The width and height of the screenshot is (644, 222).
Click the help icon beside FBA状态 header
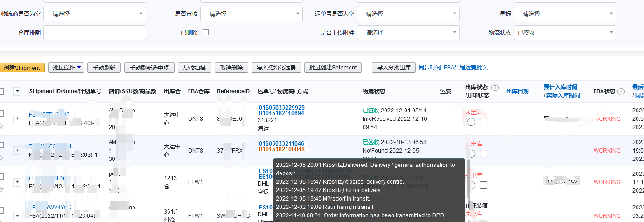coord(621,92)
